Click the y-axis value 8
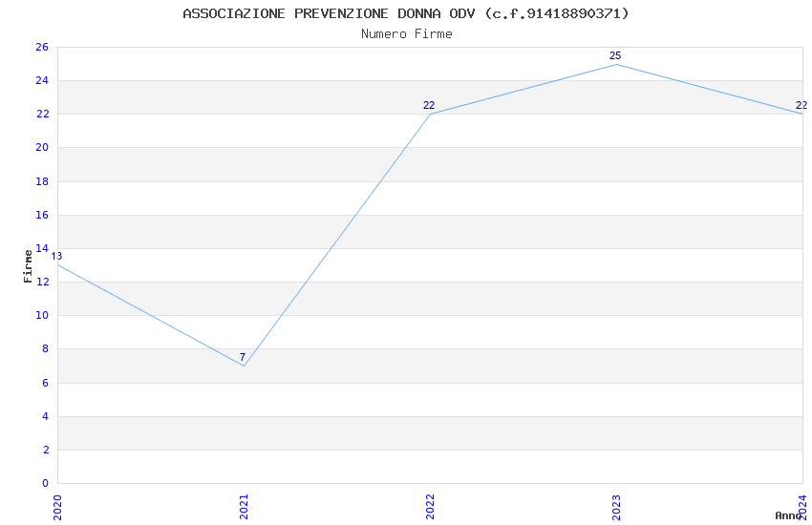812x525 pixels. click(45, 349)
